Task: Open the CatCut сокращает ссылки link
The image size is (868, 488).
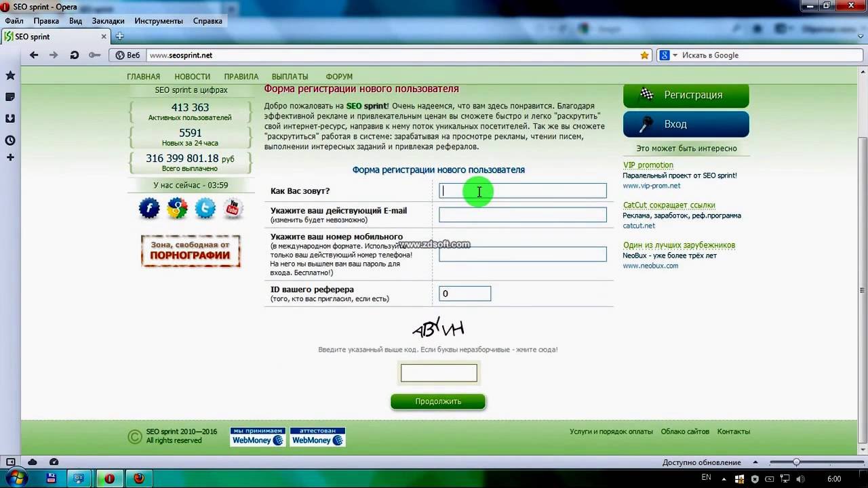Action: [669, 205]
